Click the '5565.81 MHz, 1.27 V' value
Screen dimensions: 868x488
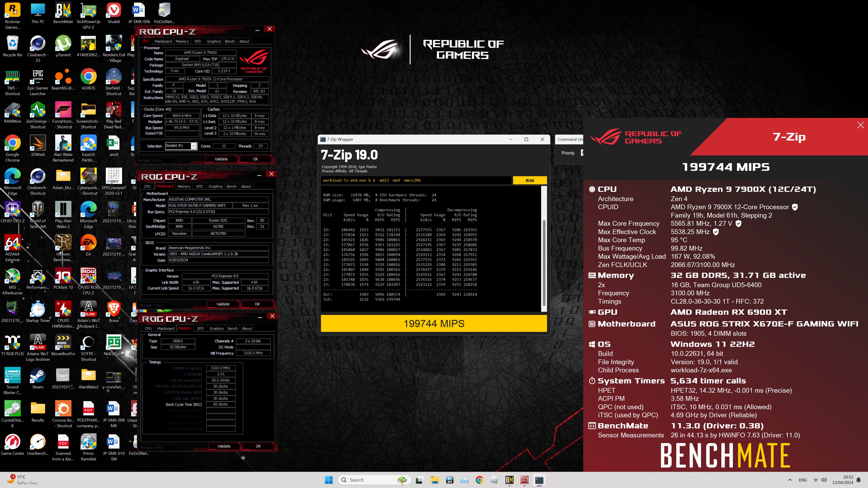pos(702,223)
